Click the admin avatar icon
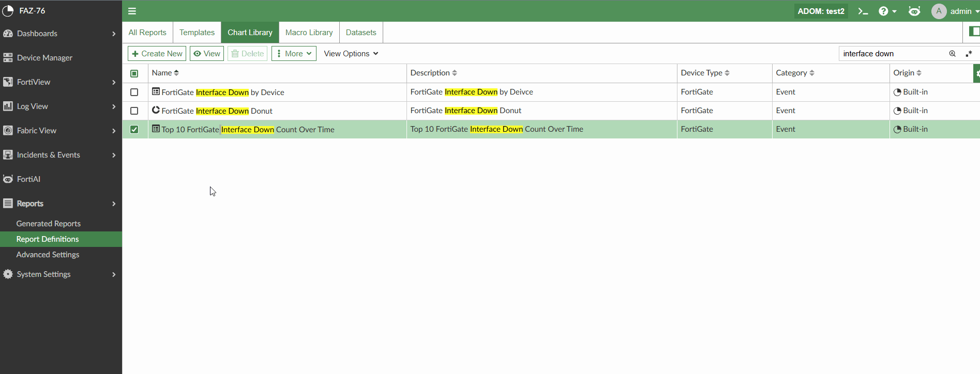Image resolution: width=980 pixels, height=374 pixels. (x=939, y=11)
